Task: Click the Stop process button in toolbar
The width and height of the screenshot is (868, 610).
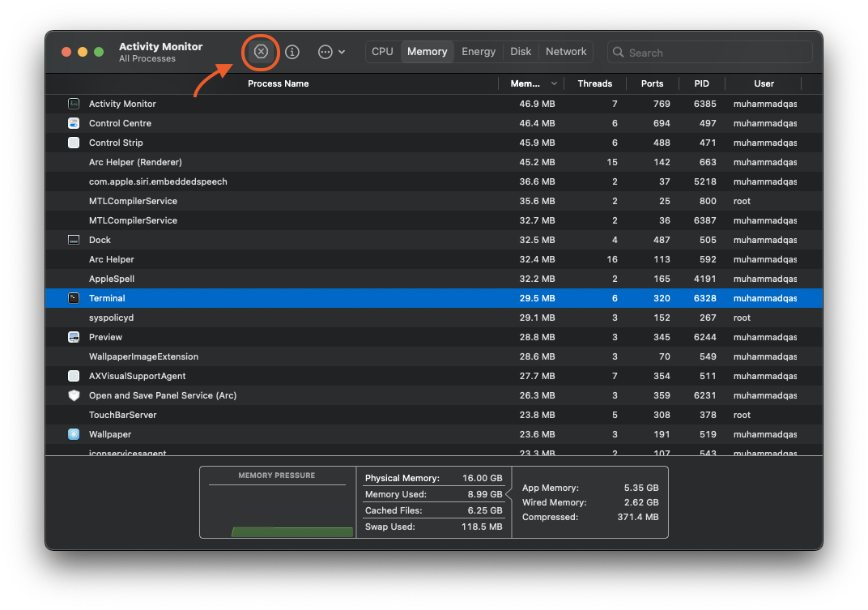Action: click(261, 52)
